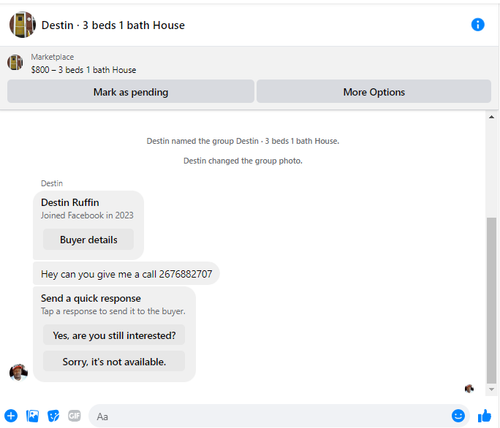Open conversation information via blue info icon
Screen dimensions: 500x428
(x=477, y=25)
